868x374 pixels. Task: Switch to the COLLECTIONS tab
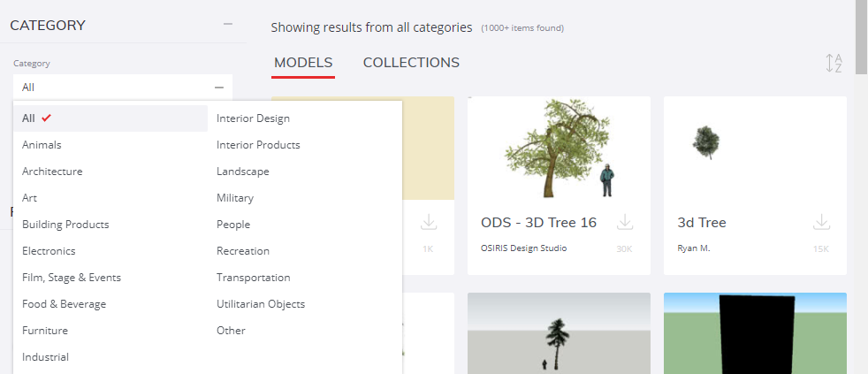411,63
